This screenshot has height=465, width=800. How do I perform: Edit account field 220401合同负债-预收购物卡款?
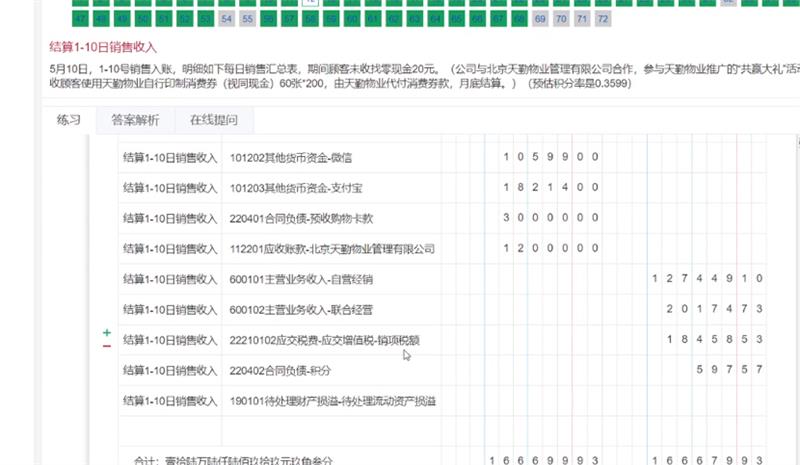[x=301, y=218]
